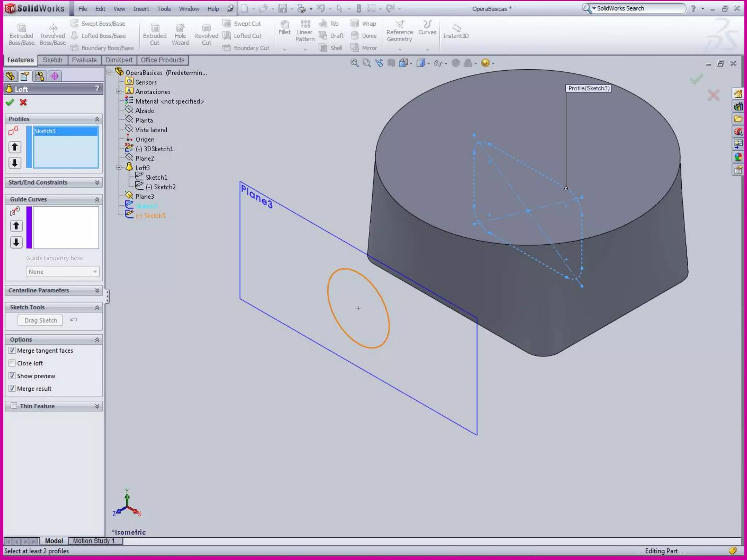Cancel the Loft with red X
Screen dimensions: 747x560
(x=23, y=102)
